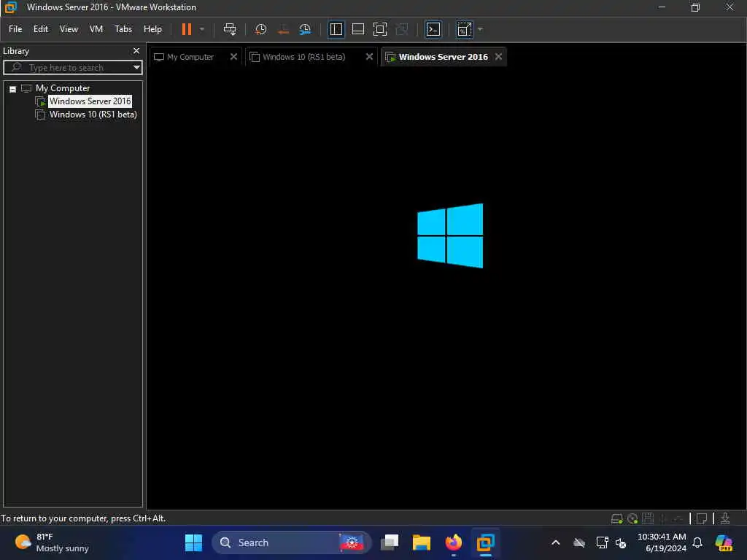The width and height of the screenshot is (747, 560).
Task: Open the weather widget
Action: [x=52, y=542]
